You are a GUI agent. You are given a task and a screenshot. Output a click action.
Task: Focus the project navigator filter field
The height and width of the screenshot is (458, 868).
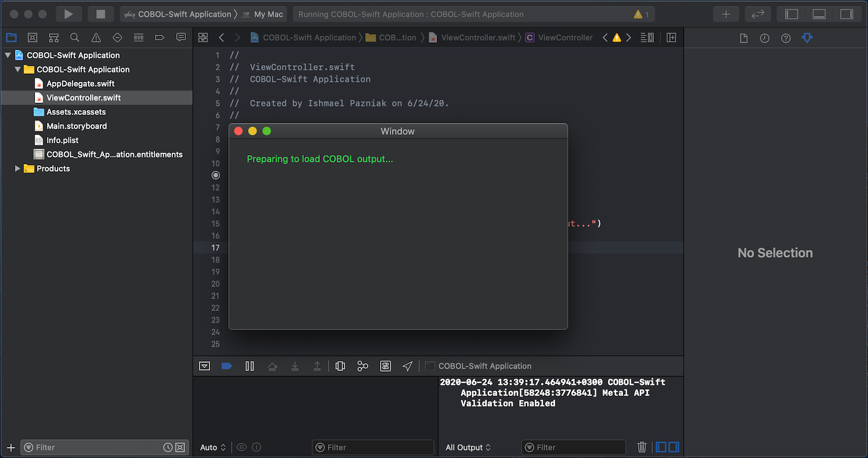[104, 447]
